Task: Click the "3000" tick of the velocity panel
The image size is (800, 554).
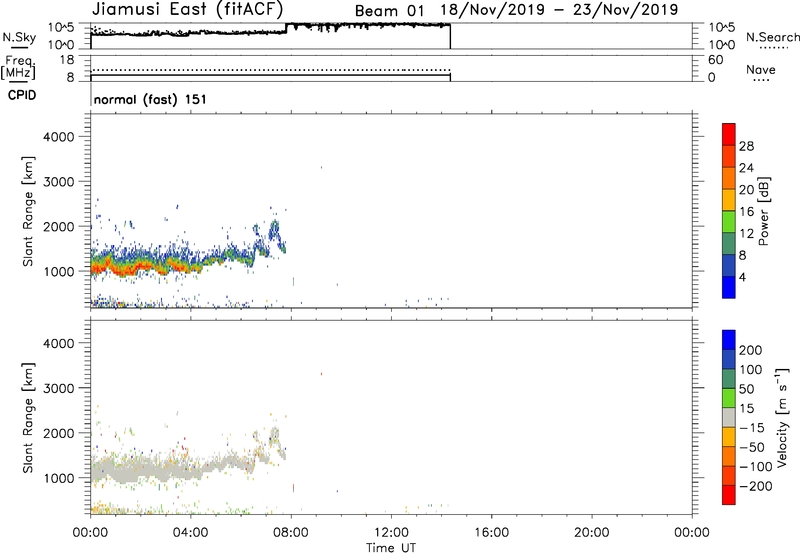Action: (58, 388)
